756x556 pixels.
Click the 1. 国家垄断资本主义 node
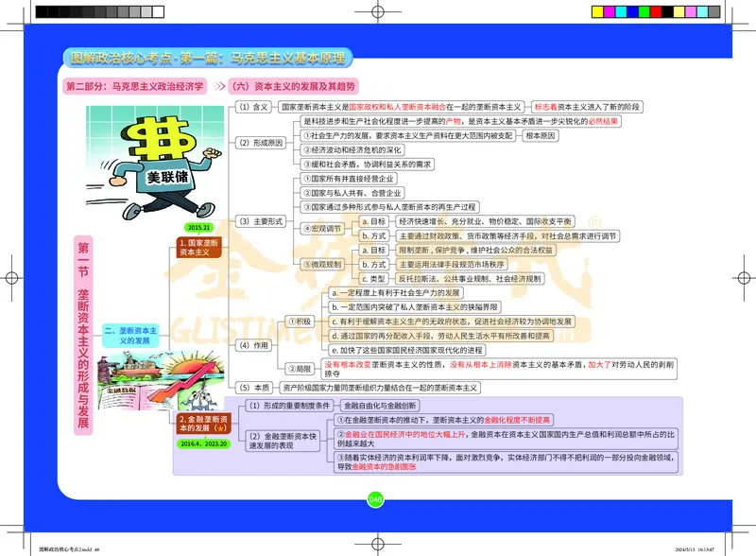(201, 247)
